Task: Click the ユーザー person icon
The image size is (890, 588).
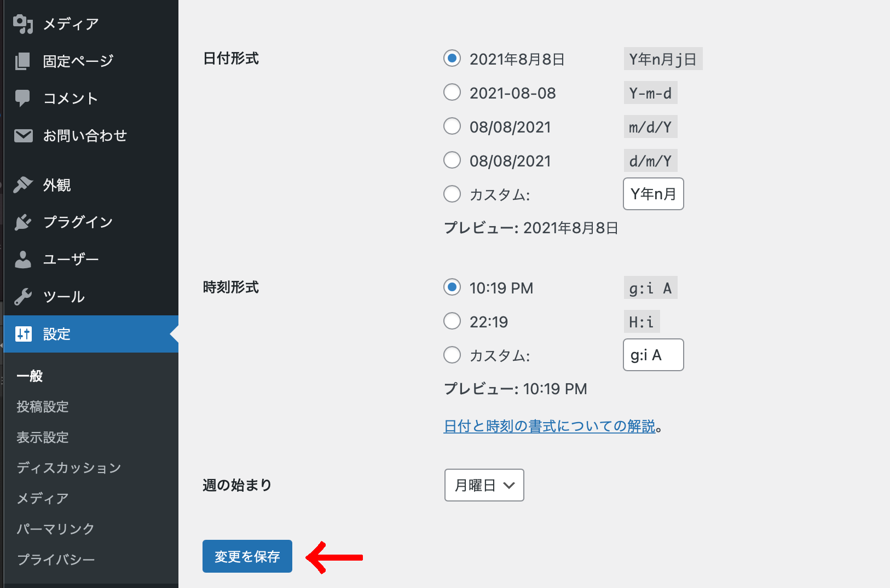Action: tap(23, 260)
